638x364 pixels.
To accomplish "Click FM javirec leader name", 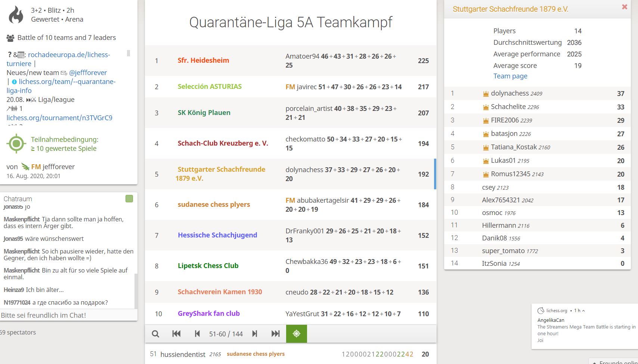I will (x=301, y=87).
